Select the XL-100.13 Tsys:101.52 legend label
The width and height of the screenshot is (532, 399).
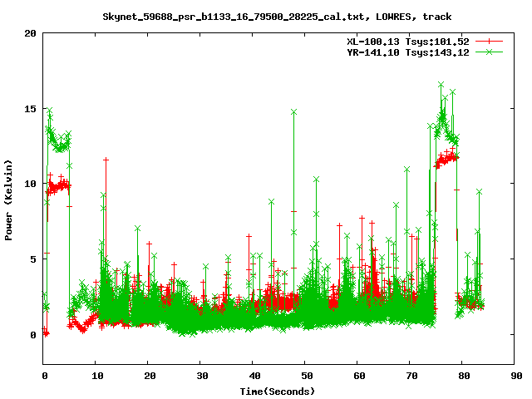tap(408, 42)
